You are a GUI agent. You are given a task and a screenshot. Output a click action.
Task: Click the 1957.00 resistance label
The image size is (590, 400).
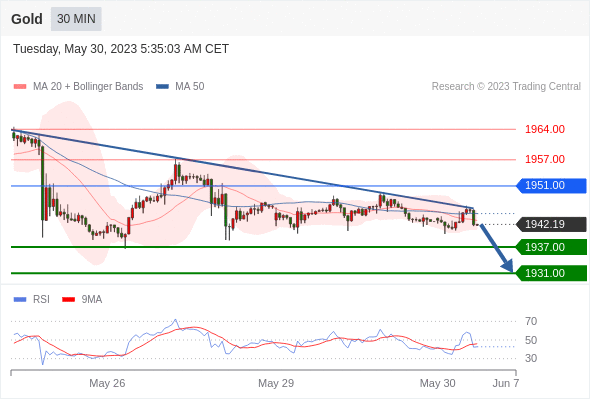(545, 159)
